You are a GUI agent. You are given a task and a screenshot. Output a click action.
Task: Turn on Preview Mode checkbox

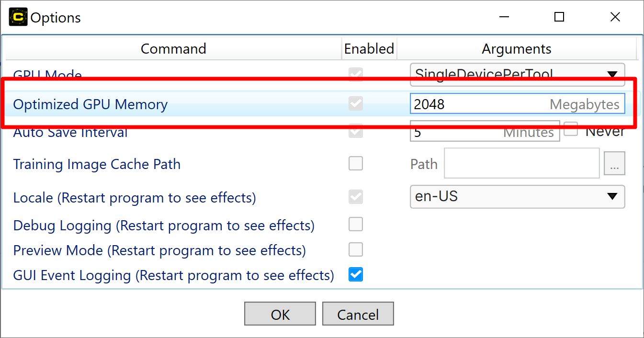(356, 249)
